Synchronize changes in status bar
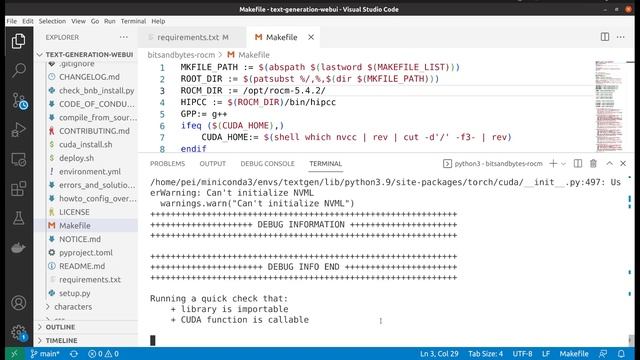 74,353
